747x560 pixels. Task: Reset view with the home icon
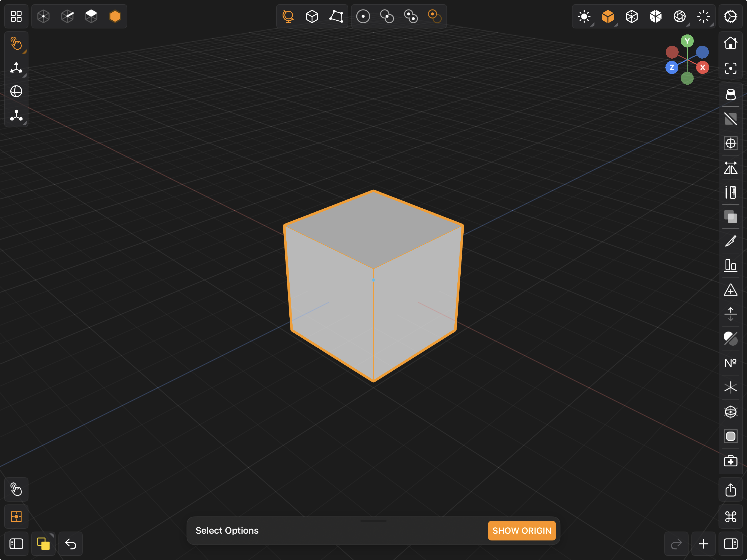730,43
